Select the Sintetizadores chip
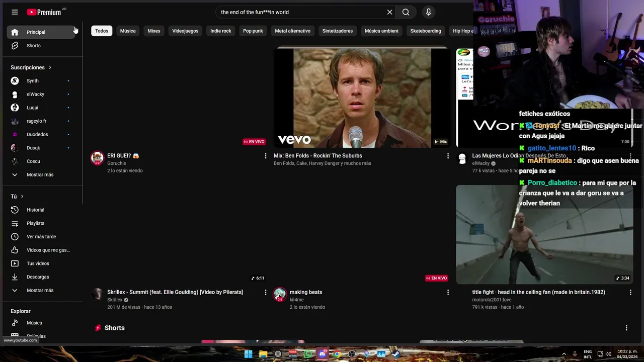 click(338, 31)
